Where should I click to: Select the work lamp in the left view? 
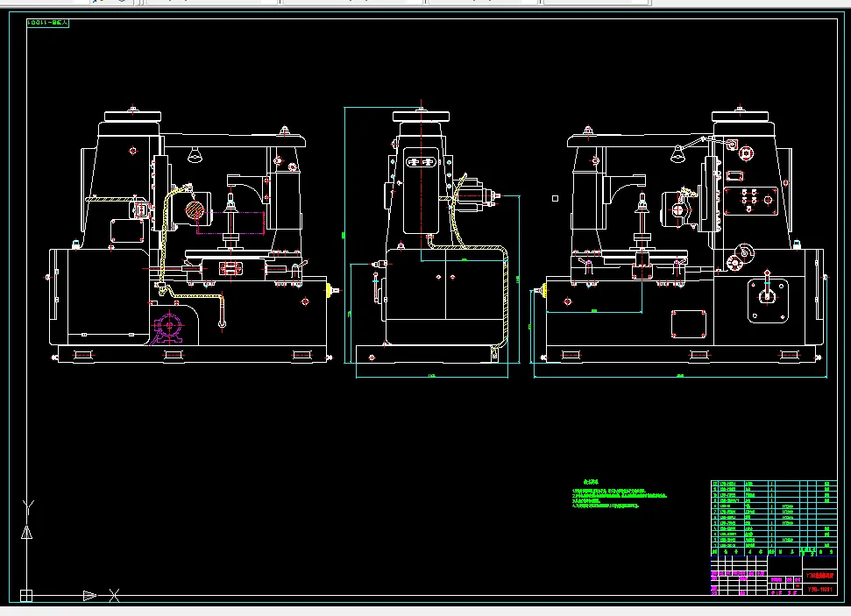[195, 155]
